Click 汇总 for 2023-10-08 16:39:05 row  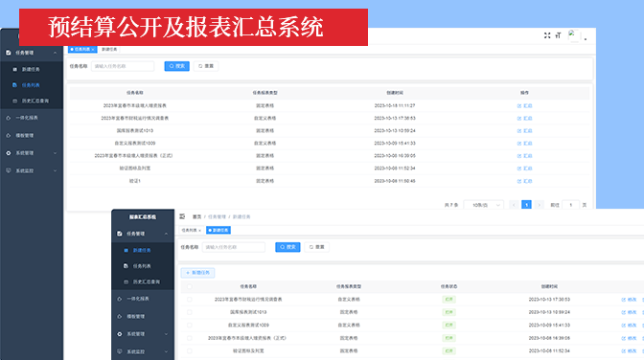(x=524, y=156)
